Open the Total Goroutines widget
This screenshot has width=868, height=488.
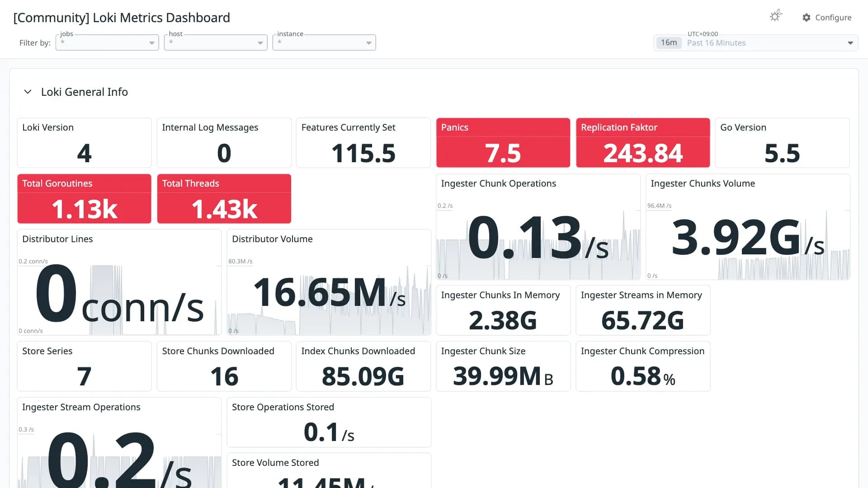point(84,199)
